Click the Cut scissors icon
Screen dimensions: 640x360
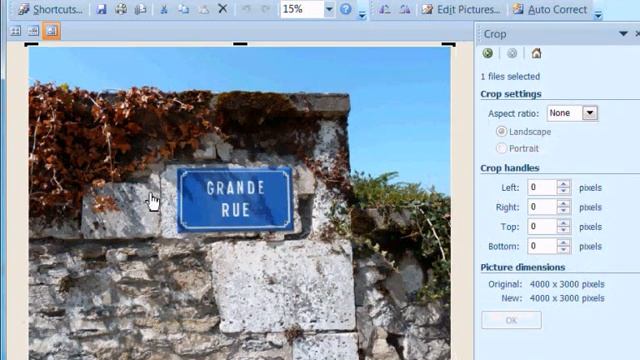pos(164,9)
